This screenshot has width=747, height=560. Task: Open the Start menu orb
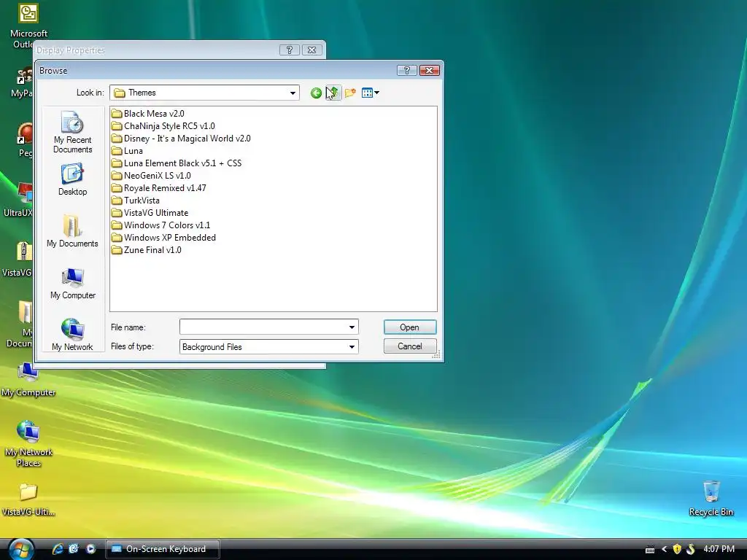21,549
